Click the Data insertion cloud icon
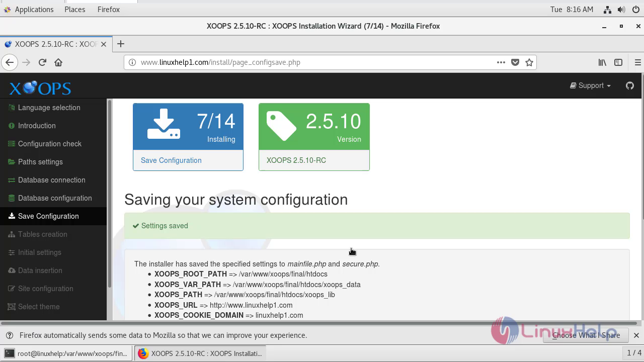Screen dimensions: 644x362 [x=12, y=270]
